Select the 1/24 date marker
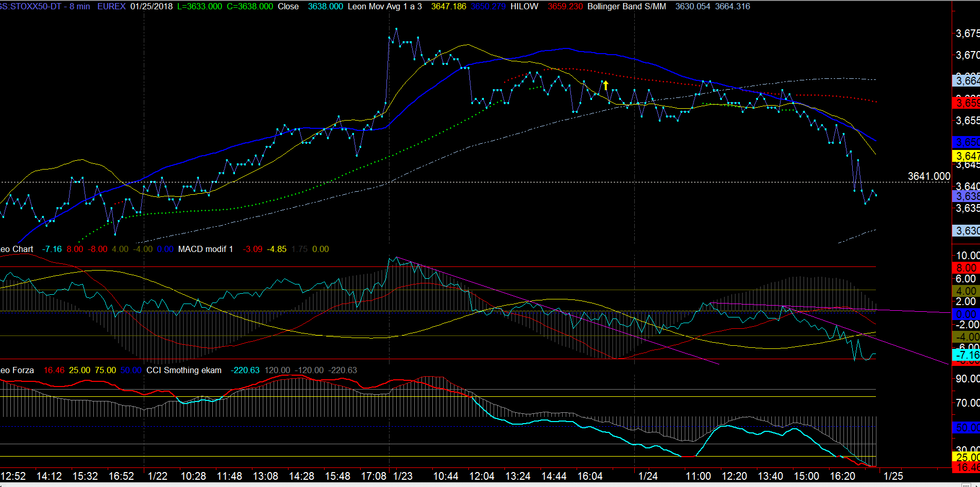The width and height of the screenshot is (980, 487). coord(648,476)
